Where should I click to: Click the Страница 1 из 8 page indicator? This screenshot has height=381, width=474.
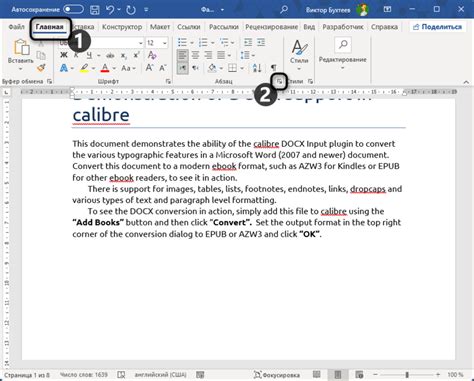pos(27,375)
